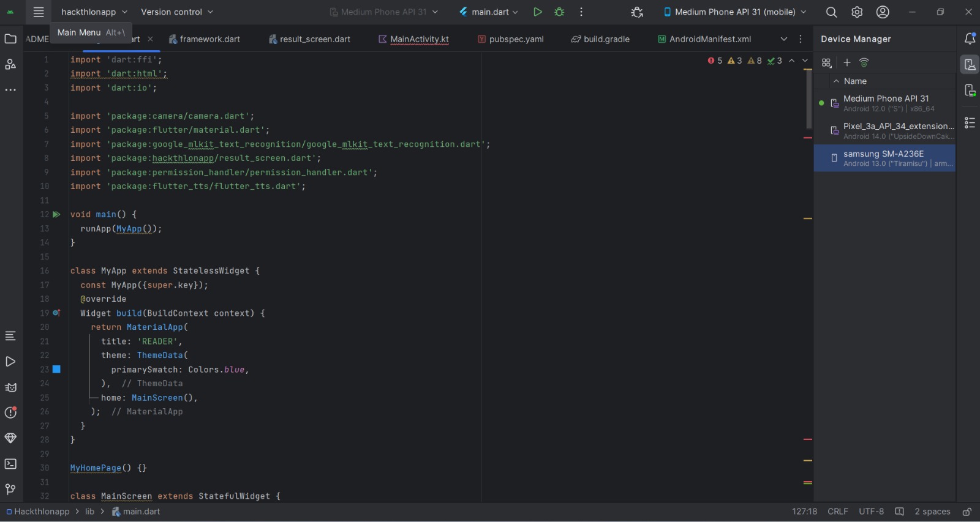
Task: Switch to MainActivity.kt tab
Action: pos(413,39)
